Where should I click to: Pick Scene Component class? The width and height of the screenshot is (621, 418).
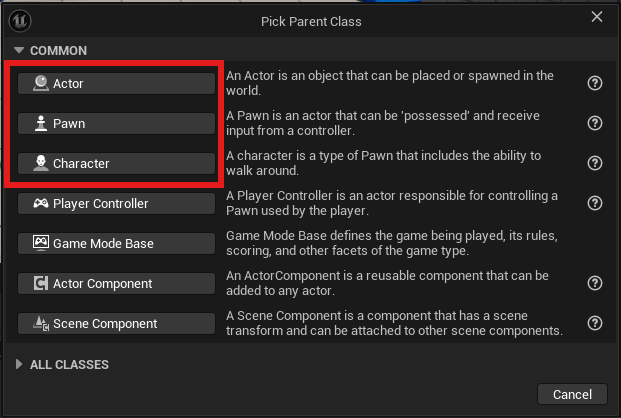tap(116, 323)
